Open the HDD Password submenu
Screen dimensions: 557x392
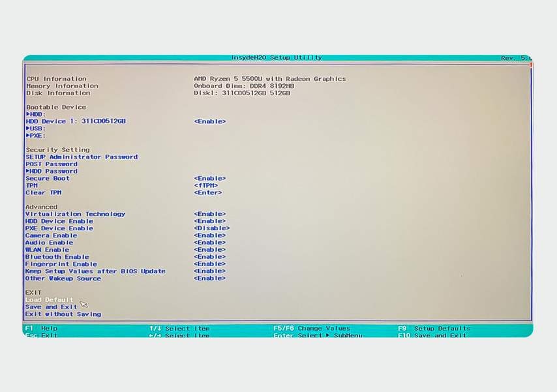52,172
